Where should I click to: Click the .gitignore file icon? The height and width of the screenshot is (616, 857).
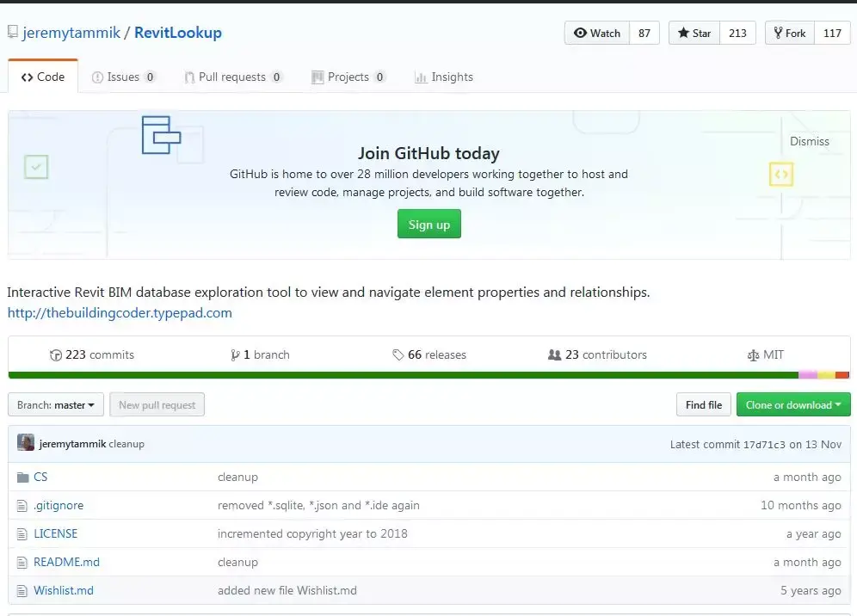click(x=23, y=505)
